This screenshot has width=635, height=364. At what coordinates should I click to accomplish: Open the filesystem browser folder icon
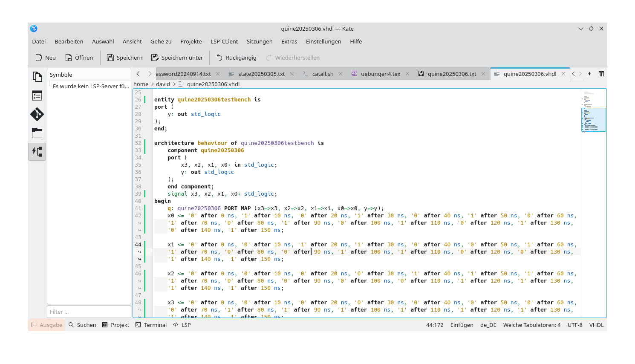[x=37, y=133]
